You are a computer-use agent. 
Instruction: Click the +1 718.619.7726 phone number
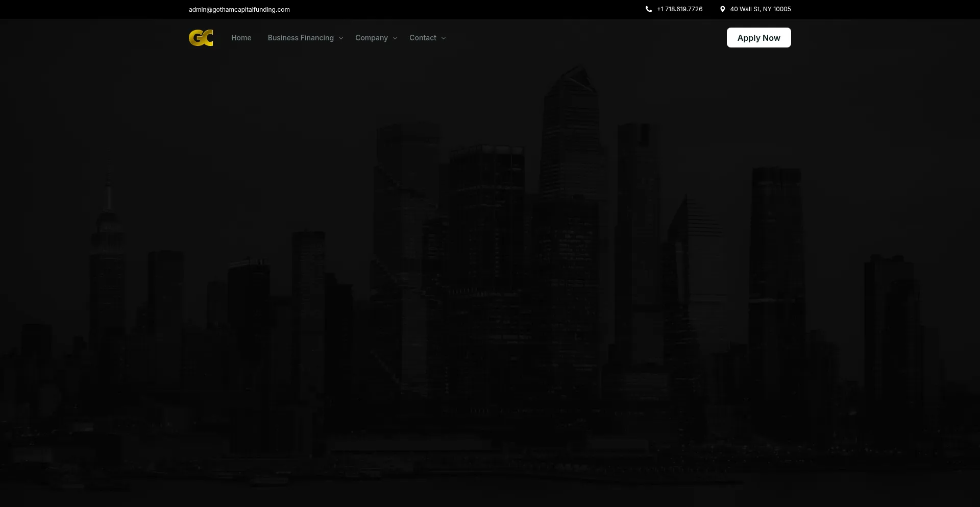pyautogui.click(x=679, y=9)
